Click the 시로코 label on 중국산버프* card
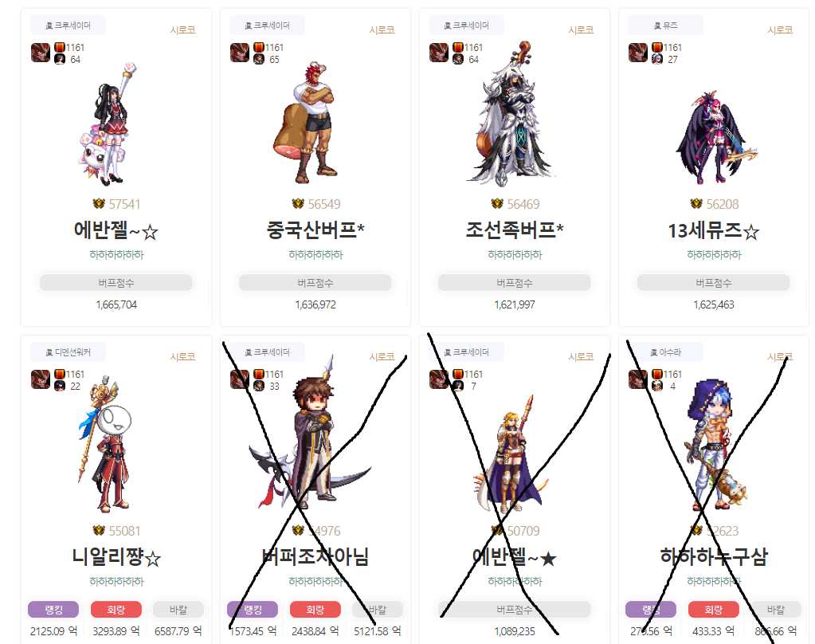The image size is (815, 644). 382,30
